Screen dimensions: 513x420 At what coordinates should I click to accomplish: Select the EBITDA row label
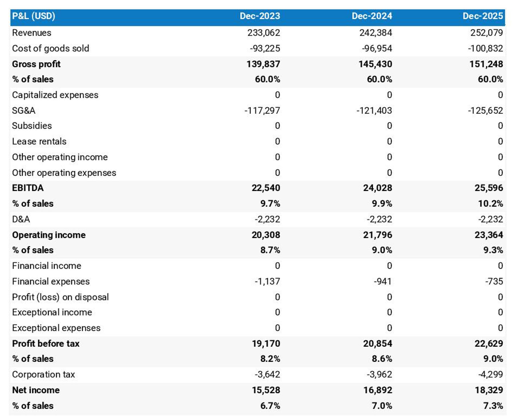28,188
